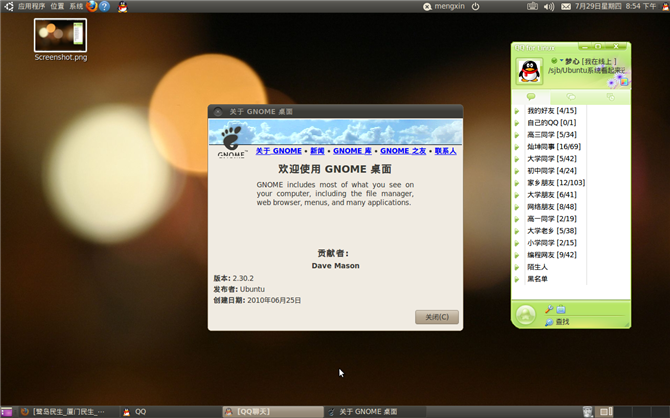
Task: Open the help icon in top panel
Action: [104, 6]
